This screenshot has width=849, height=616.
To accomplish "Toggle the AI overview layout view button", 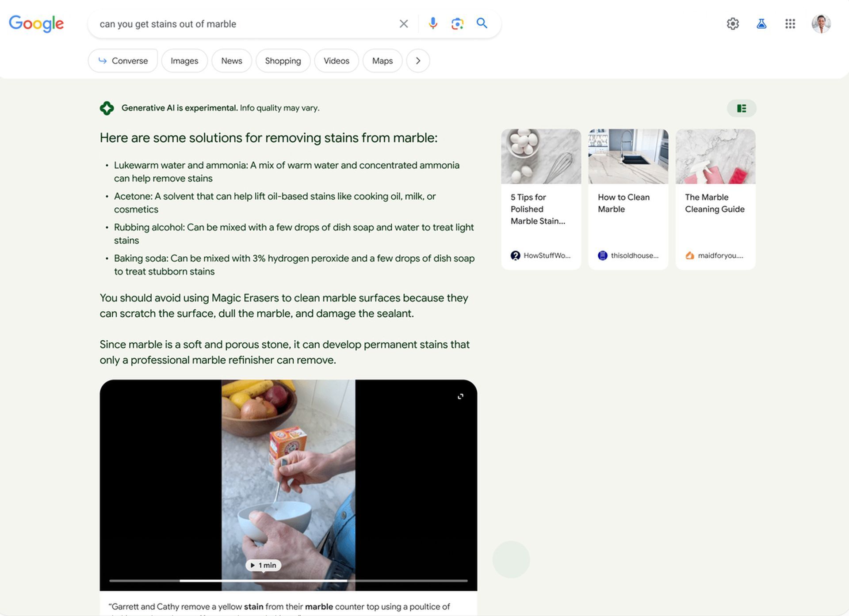I will pos(742,108).
